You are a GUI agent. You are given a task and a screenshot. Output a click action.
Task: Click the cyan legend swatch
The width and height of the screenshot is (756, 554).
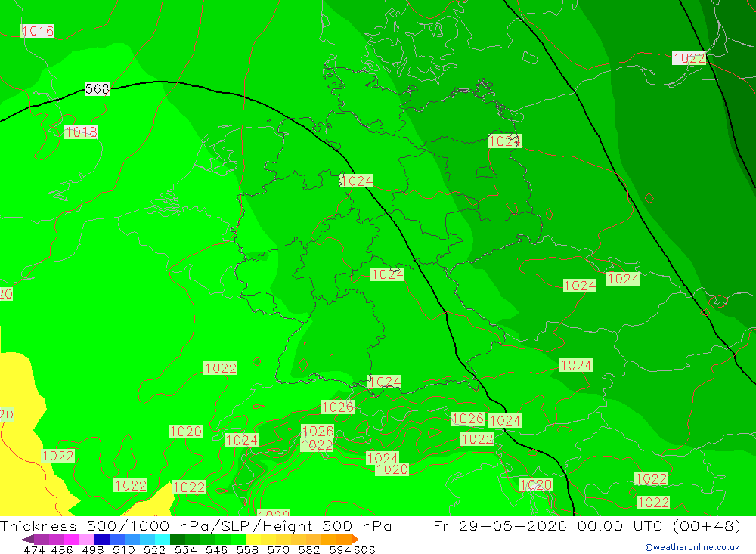(163, 539)
